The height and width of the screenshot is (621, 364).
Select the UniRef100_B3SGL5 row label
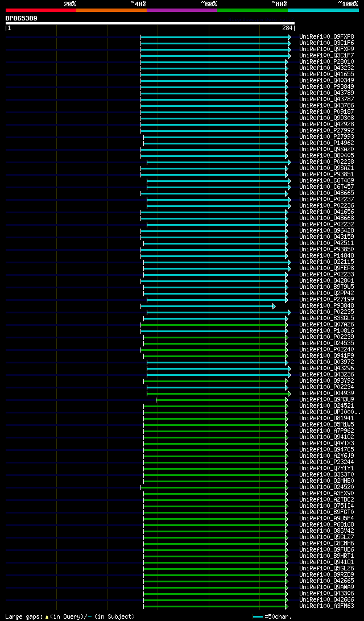327,318
